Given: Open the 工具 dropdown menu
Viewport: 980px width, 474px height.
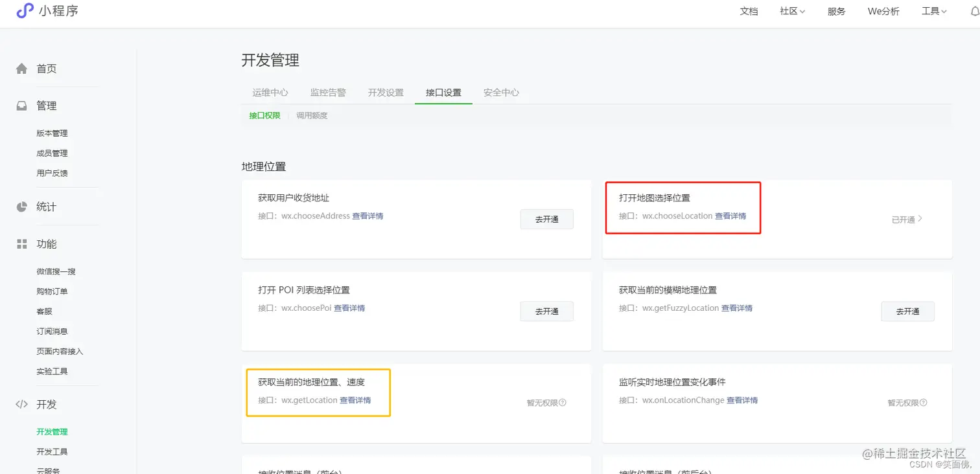Looking at the screenshot, I should (x=933, y=11).
